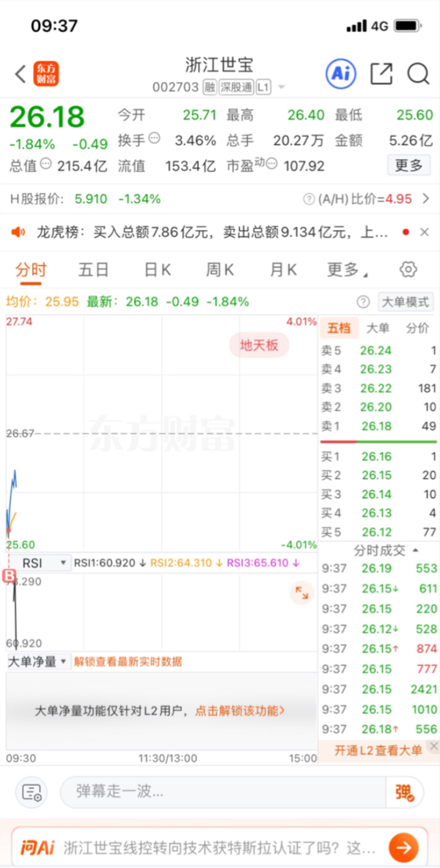This screenshot has height=868, width=440.
Task: Switch to the 五日 chart tab
Action: tap(93, 270)
